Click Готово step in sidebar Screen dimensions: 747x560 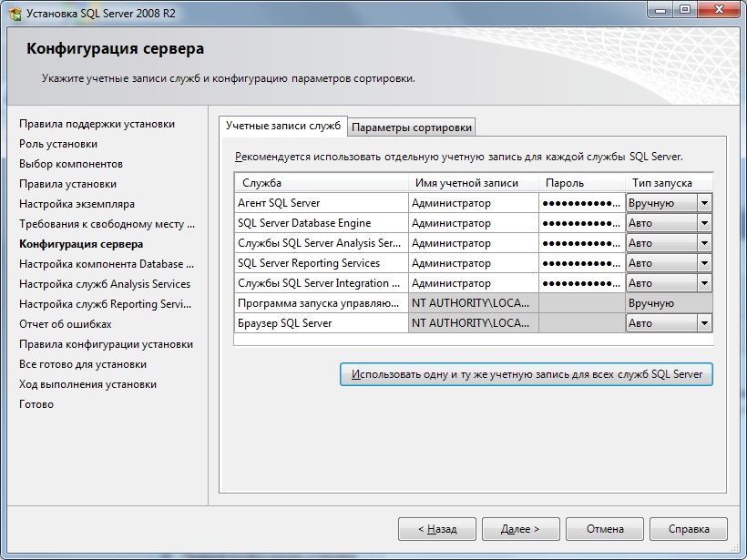pyautogui.click(x=36, y=403)
